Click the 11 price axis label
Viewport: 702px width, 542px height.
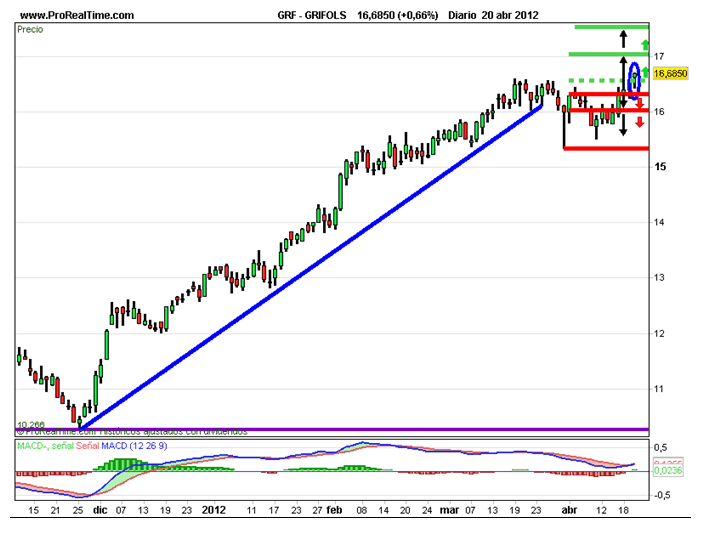[659, 389]
